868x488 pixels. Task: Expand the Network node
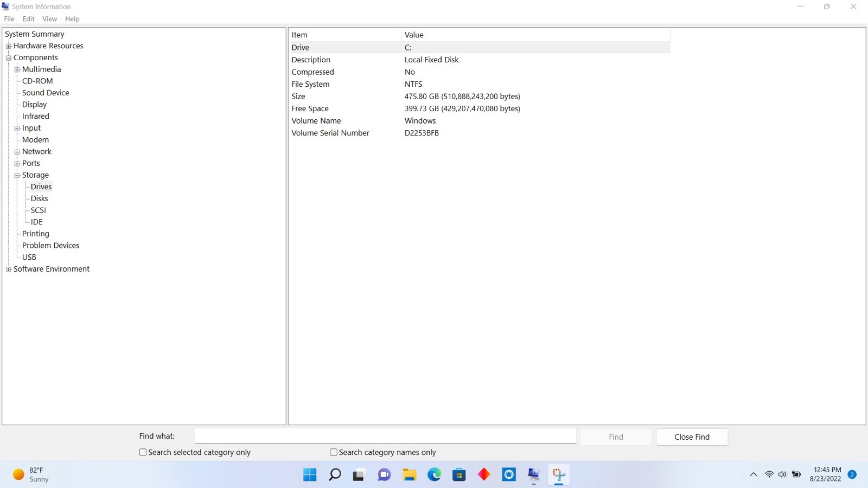(17, 152)
